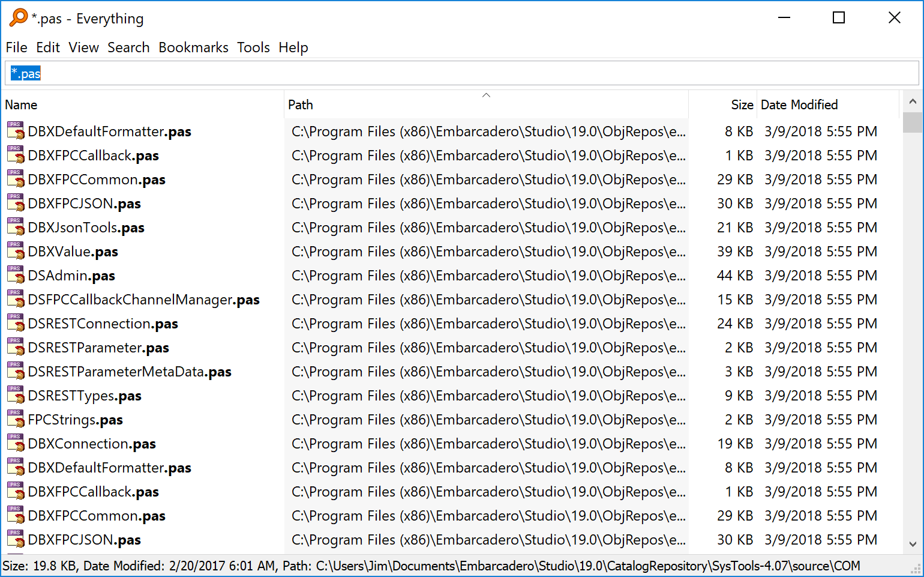This screenshot has height=577, width=924.
Task: Open the Bookmarks menu
Action: [x=193, y=47]
